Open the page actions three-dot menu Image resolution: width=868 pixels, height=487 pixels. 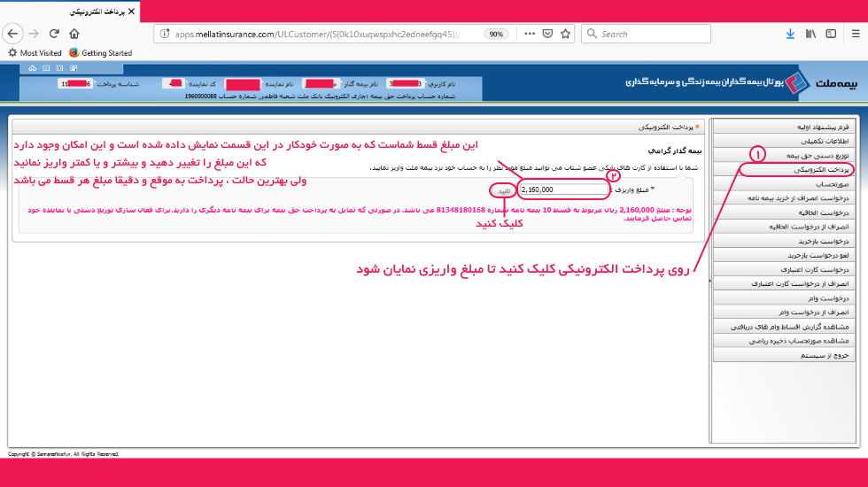click(529, 34)
